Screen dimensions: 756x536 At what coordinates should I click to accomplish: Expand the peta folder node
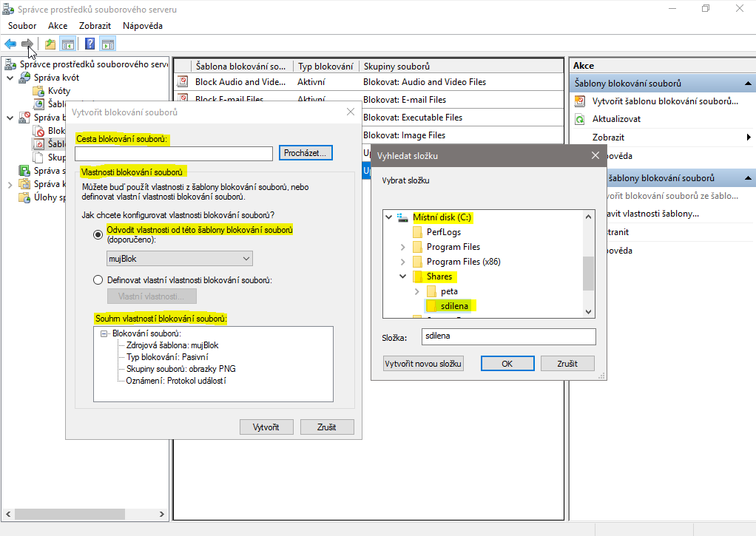point(418,291)
